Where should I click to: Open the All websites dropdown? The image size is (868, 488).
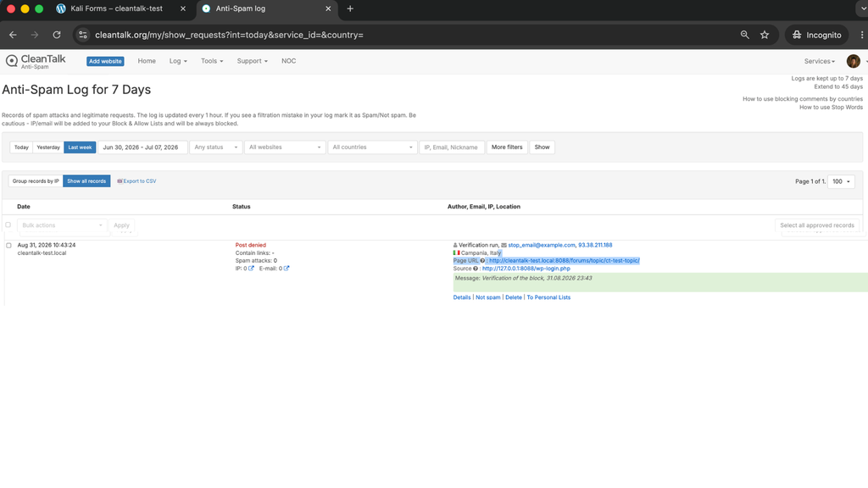pos(285,147)
